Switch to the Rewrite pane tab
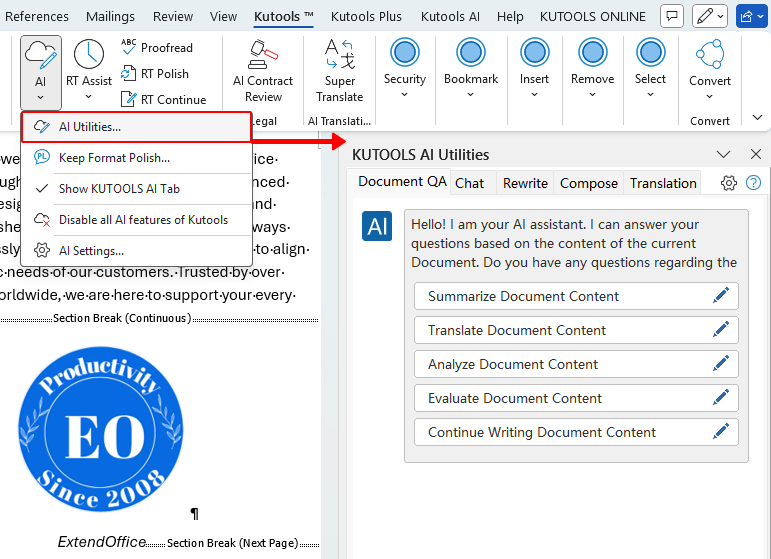The width and height of the screenshot is (771, 559). (525, 183)
